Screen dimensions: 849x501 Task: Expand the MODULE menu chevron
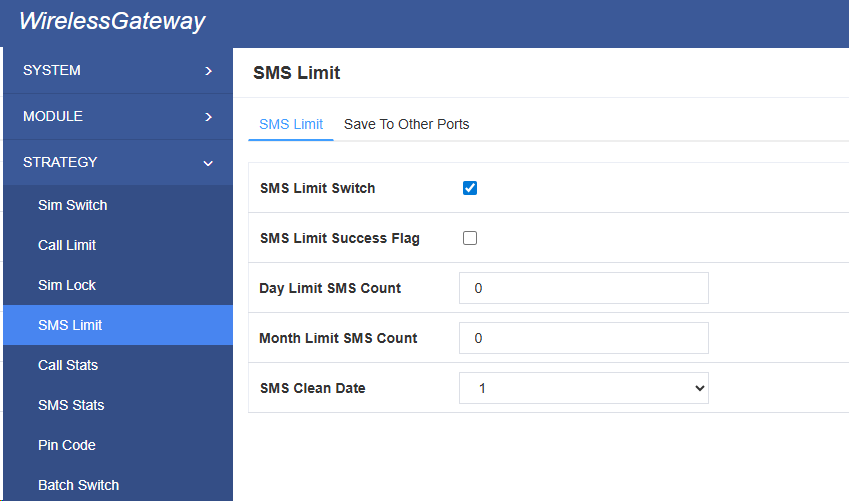(x=208, y=117)
